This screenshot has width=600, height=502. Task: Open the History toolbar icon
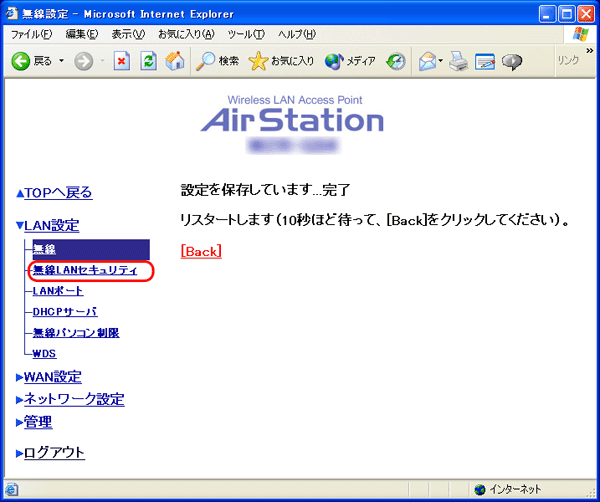tap(396, 61)
